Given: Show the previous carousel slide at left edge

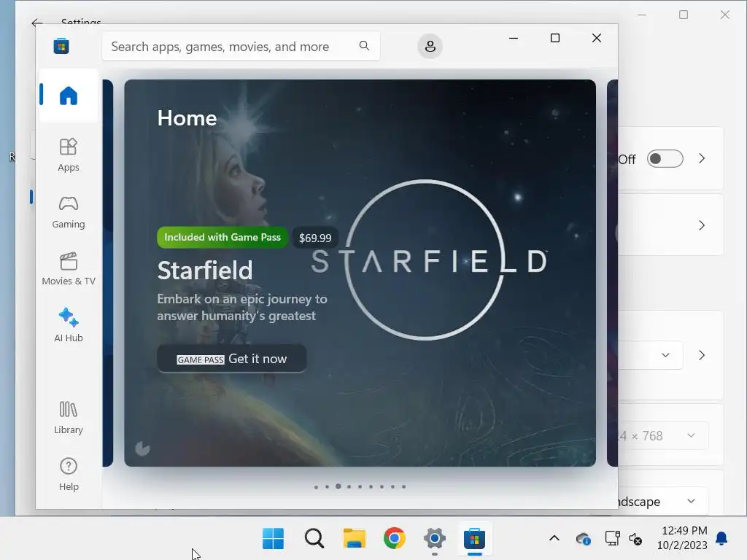Looking at the screenshot, I should coord(108,273).
